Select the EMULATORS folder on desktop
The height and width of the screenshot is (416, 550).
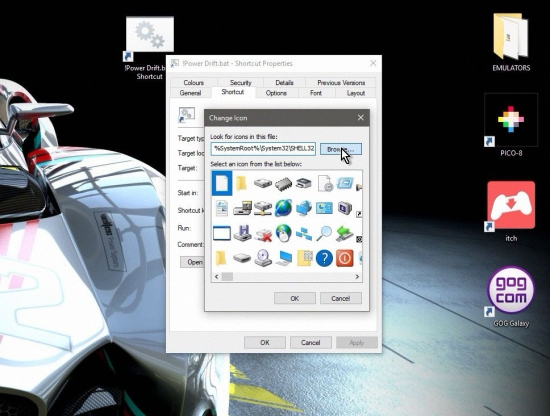click(511, 42)
